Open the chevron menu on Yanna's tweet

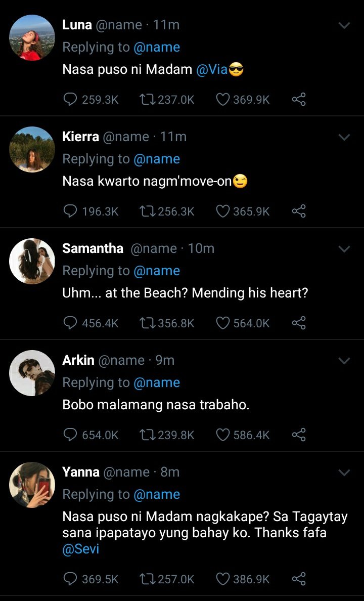coord(344,473)
